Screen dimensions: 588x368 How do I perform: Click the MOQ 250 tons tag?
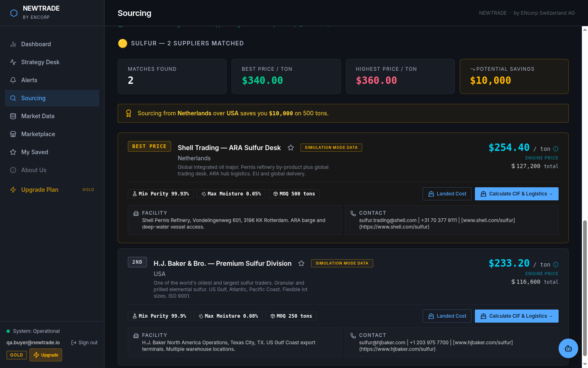[291, 316]
